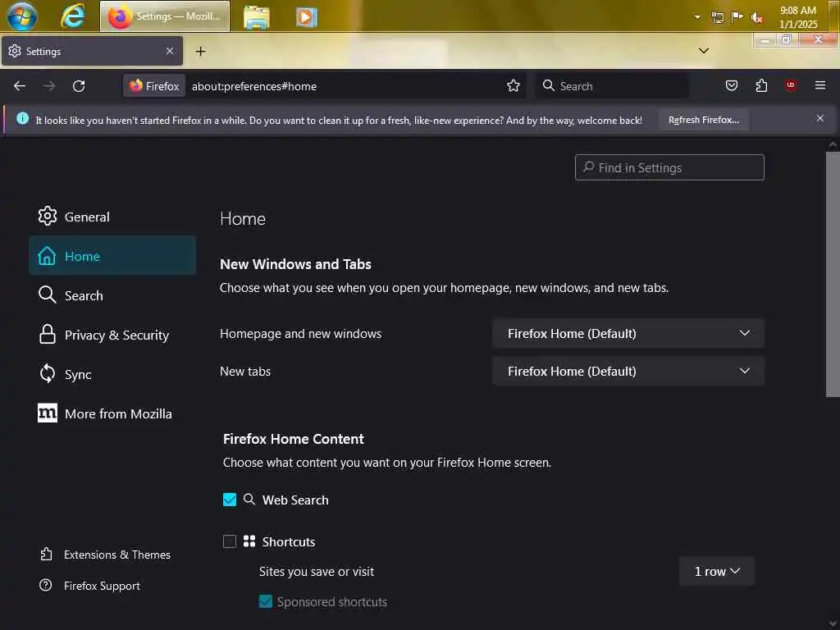Click the Firefox Settings taskbar button
Image resolution: width=840 pixels, height=630 pixels.
(x=165, y=16)
